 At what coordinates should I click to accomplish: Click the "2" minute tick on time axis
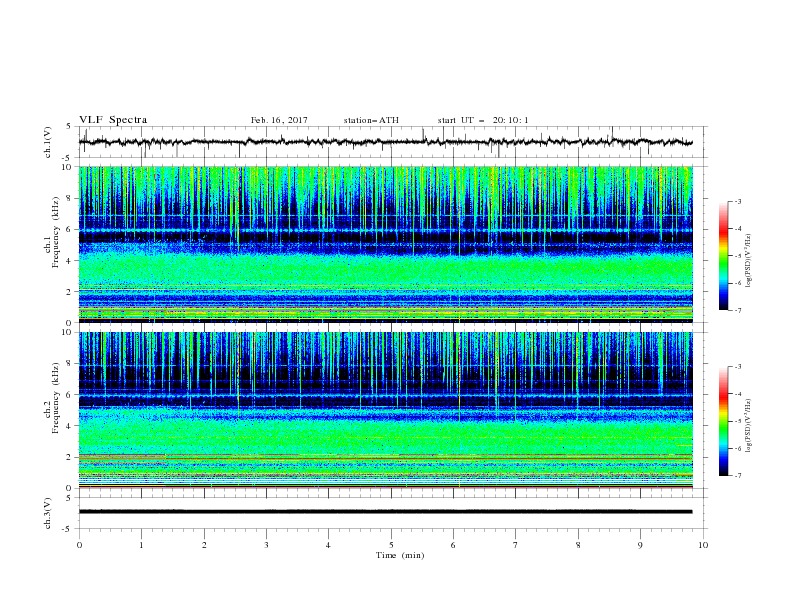click(x=204, y=545)
